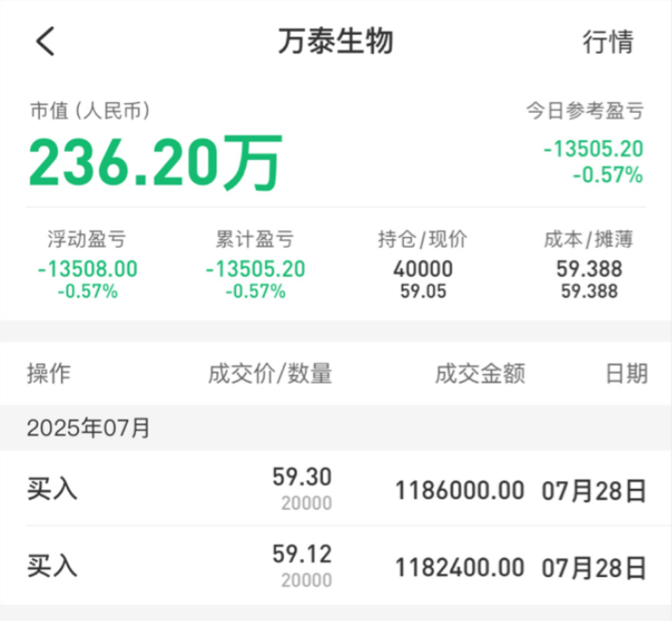This screenshot has height=621, width=672.
Task: Select the floating loss -13508.00
Action: [88, 269]
